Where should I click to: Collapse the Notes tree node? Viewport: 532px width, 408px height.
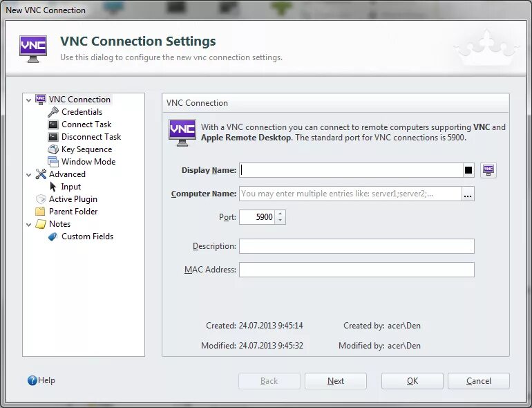click(29, 225)
